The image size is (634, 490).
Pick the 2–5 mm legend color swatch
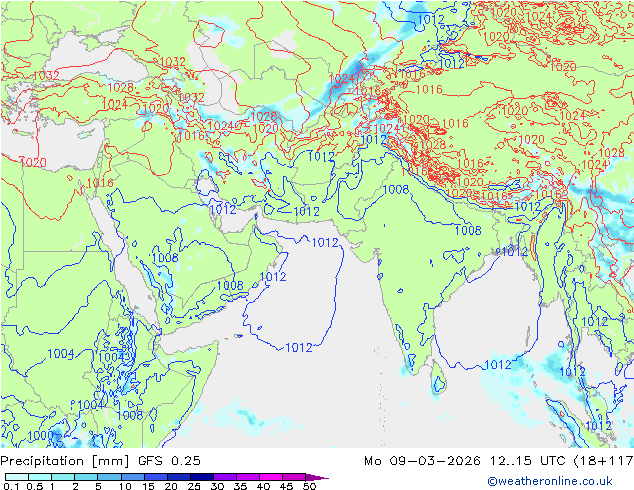pos(86,477)
